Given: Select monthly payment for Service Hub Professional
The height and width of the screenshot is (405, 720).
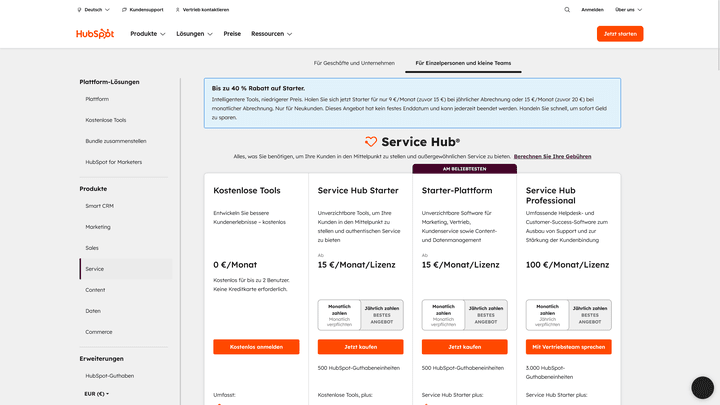Looking at the screenshot, I should pyautogui.click(x=547, y=315).
